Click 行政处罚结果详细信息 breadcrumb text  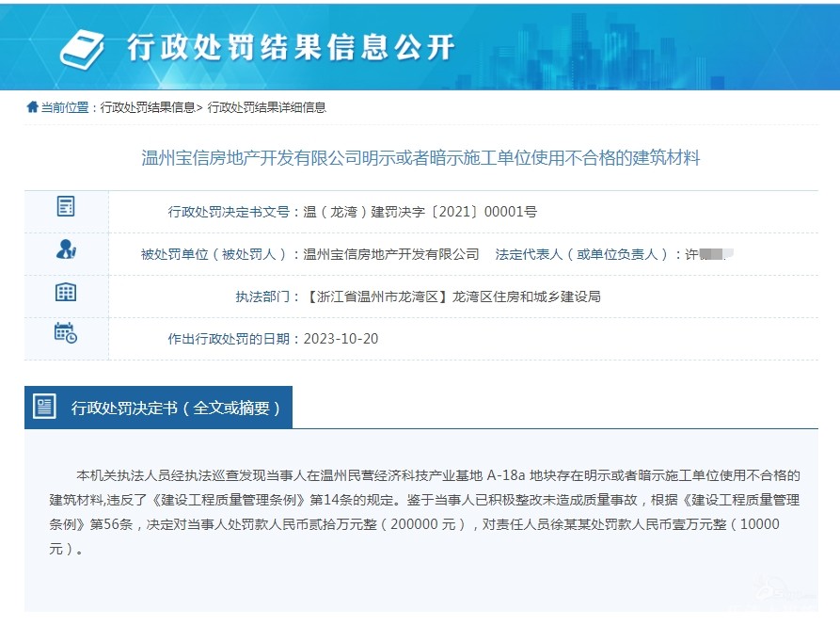point(267,107)
